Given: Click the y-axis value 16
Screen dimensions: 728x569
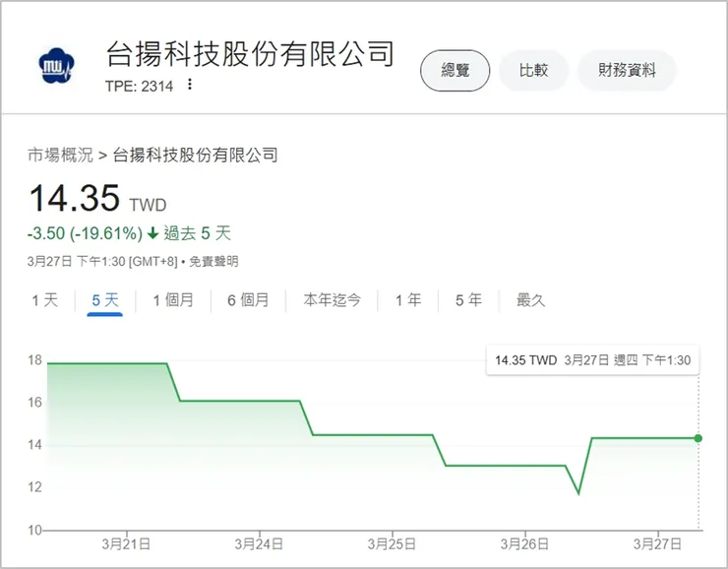Looking at the screenshot, I should tap(34, 403).
